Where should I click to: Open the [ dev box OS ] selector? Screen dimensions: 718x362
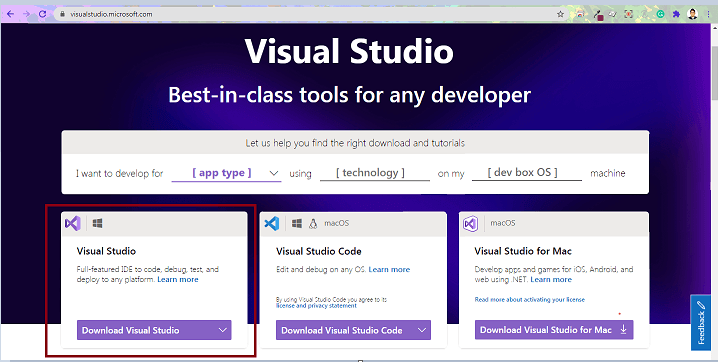[527, 173]
